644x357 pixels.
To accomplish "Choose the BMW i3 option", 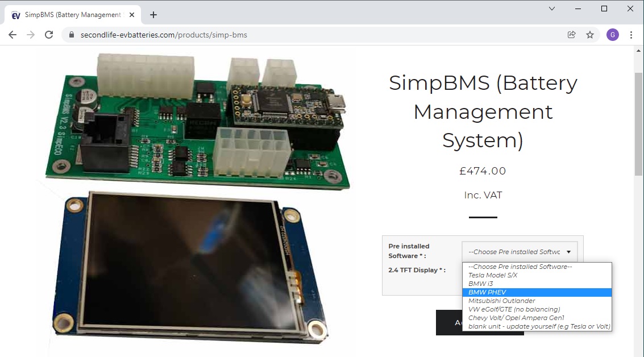I will pyautogui.click(x=537, y=284).
